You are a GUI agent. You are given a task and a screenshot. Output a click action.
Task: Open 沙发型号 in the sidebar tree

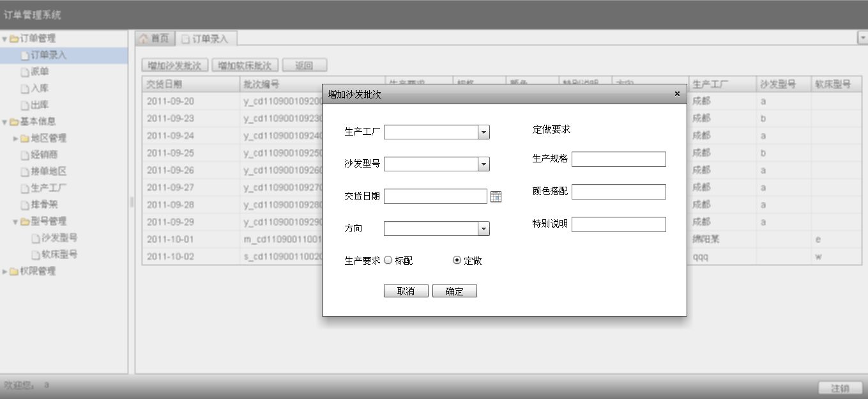[x=64, y=238]
